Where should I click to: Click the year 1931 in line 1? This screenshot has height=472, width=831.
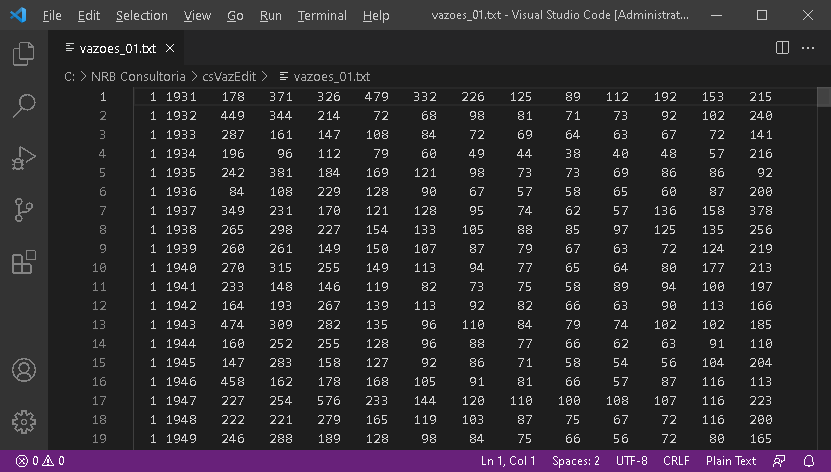tap(181, 97)
